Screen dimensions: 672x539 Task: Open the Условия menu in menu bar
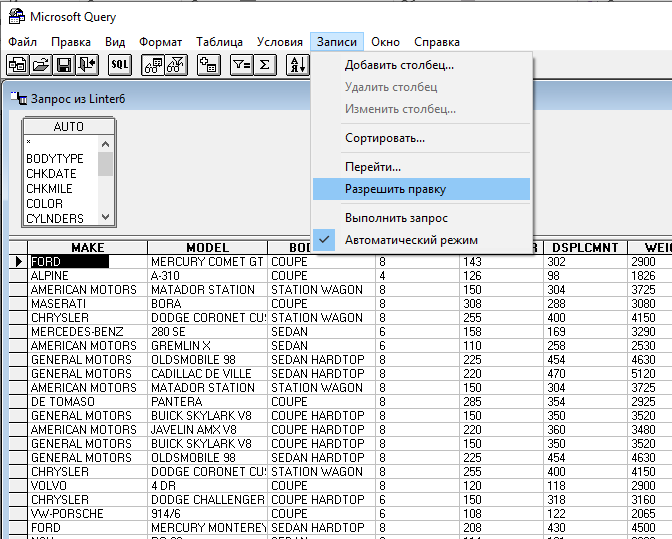tap(280, 42)
